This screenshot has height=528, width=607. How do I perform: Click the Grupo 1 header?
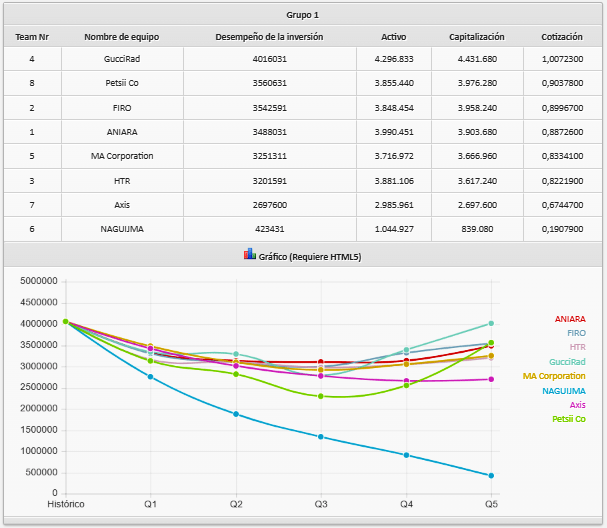[303, 15]
